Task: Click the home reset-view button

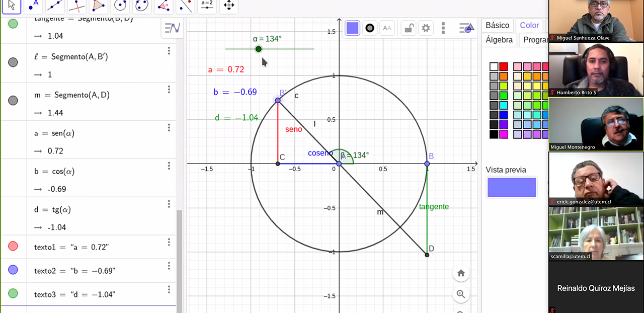Action: point(461,274)
